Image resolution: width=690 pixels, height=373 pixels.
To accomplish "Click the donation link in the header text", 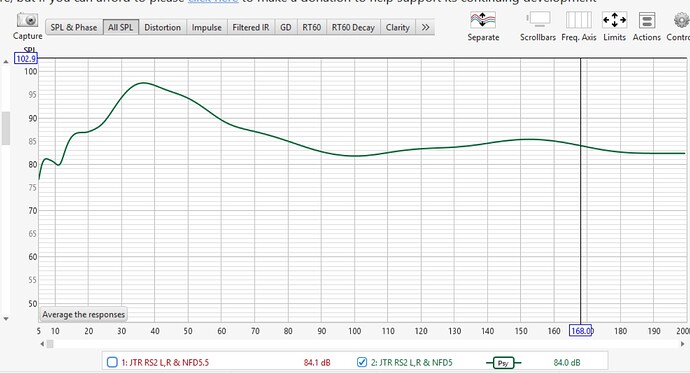I will (x=213, y=1).
